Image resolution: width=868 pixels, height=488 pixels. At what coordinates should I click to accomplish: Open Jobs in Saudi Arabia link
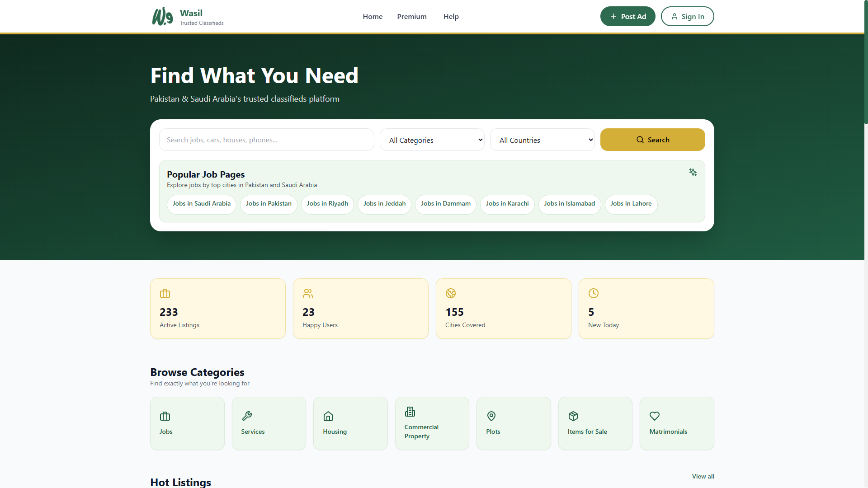point(202,204)
